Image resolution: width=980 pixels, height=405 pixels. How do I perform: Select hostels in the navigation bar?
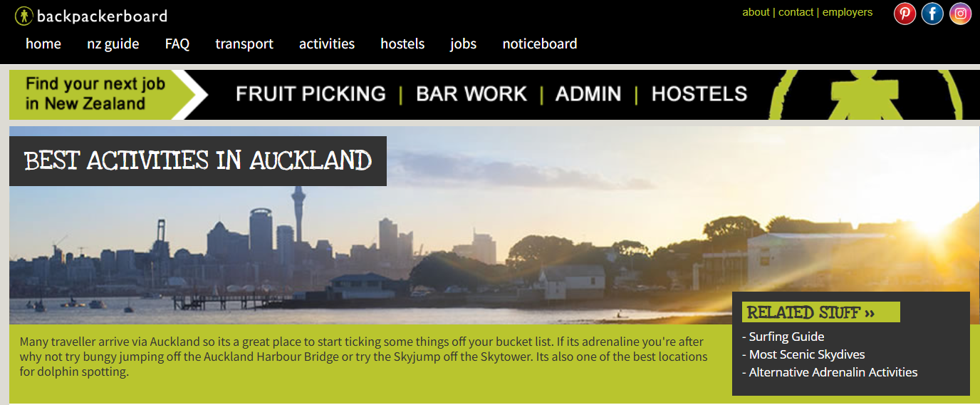[402, 43]
